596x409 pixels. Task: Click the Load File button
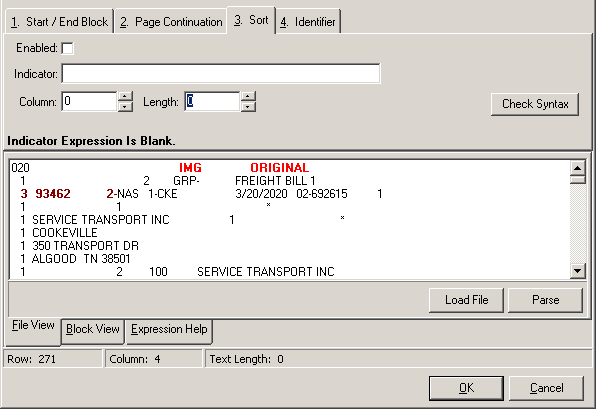click(x=466, y=300)
